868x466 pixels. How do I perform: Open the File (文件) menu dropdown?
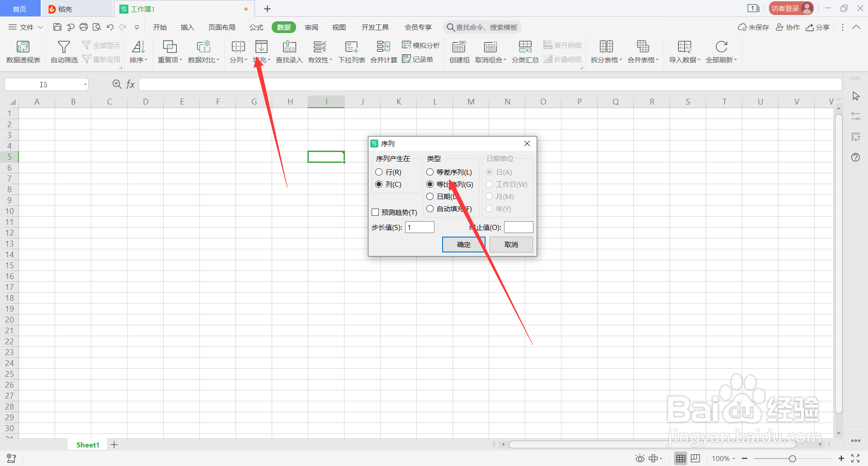(x=26, y=27)
